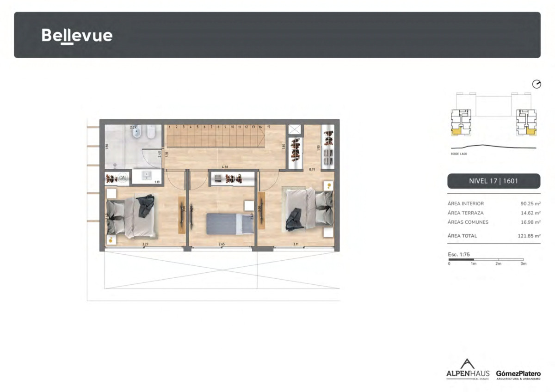Viewport: 555px width, 392px height.
Task: Click the north compass icon
Action: tap(536, 84)
